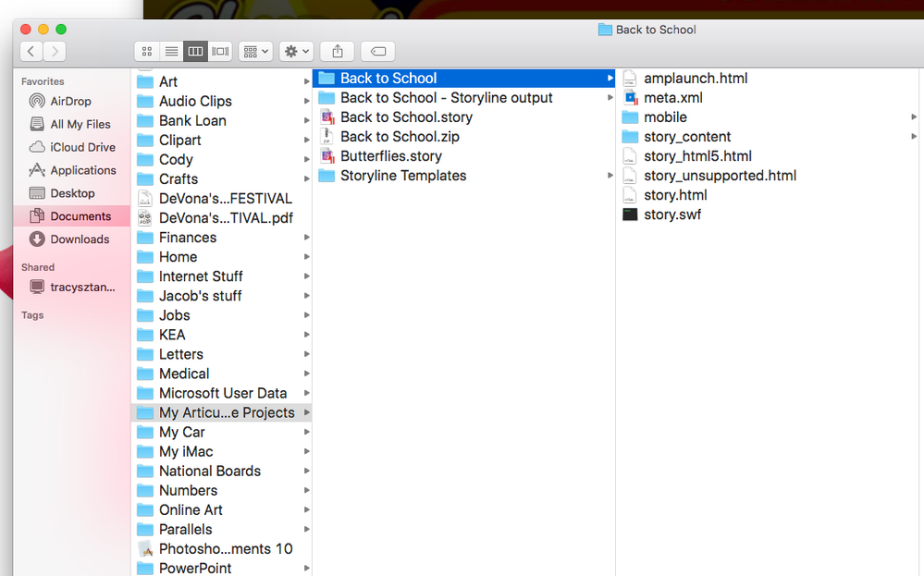Switch to Cover Flow view
Screen dimensions: 924x576
[x=220, y=51]
